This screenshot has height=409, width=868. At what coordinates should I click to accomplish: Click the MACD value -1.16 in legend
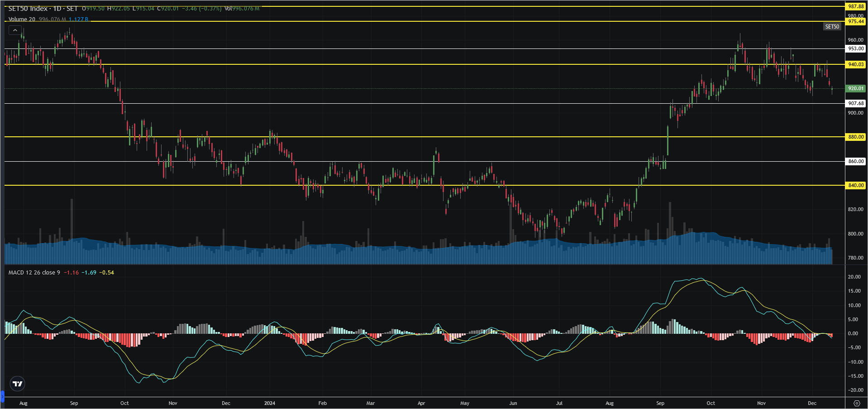pos(71,272)
